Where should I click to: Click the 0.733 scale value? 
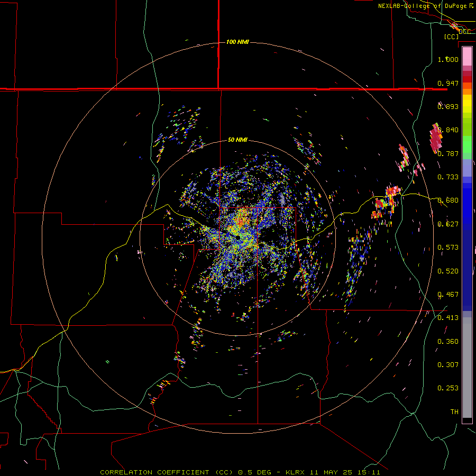[448, 177]
